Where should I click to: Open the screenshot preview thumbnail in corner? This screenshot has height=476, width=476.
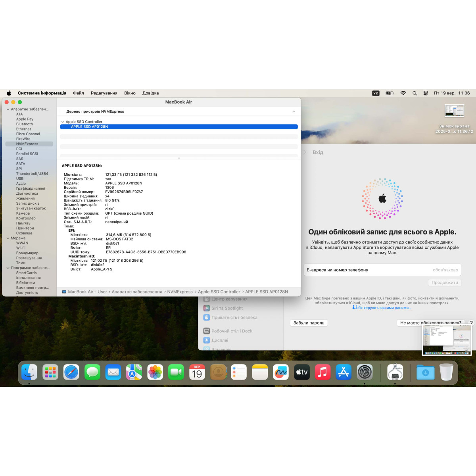pyautogui.click(x=447, y=340)
